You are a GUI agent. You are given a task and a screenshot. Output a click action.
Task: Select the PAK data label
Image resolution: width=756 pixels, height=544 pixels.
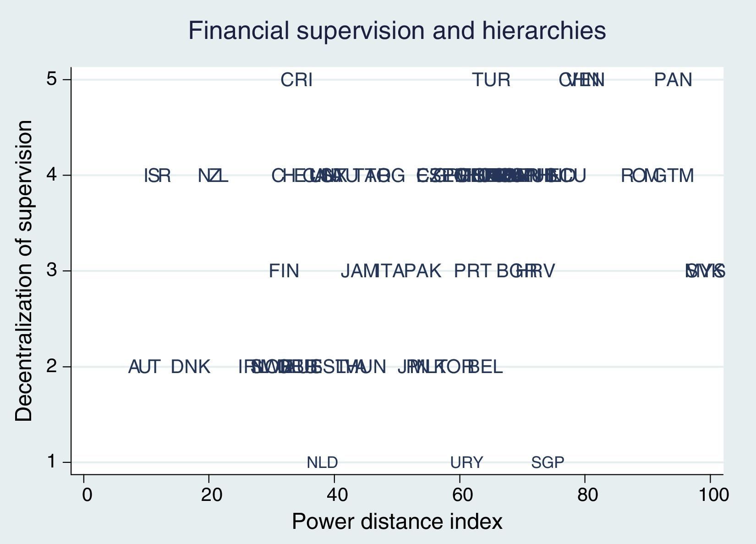(422, 271)
